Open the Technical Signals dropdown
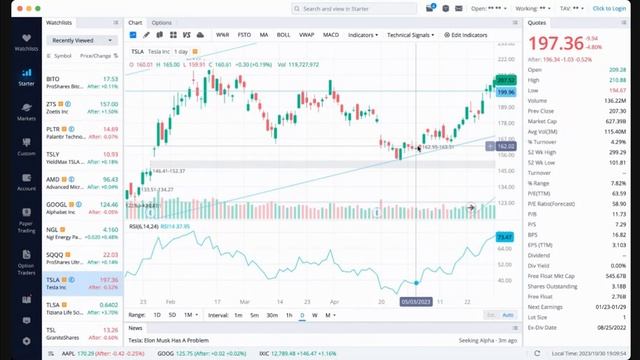 point(410,35)
